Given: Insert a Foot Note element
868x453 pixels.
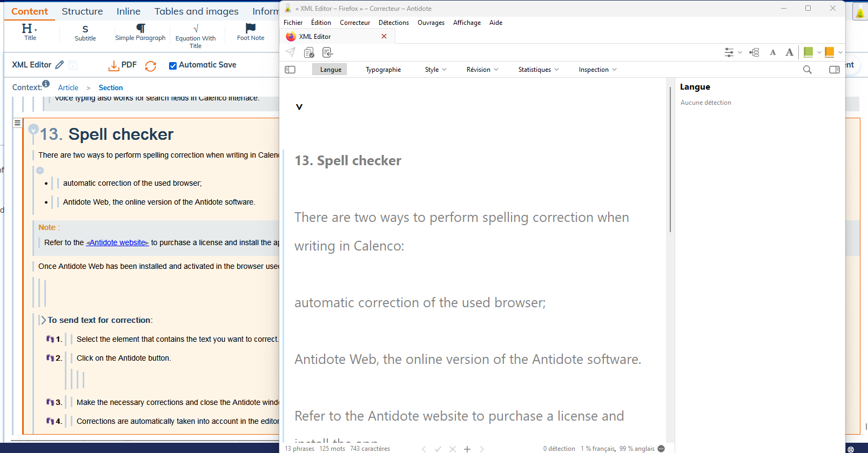Looking at the screenshot, I should [x=251, y=32].
